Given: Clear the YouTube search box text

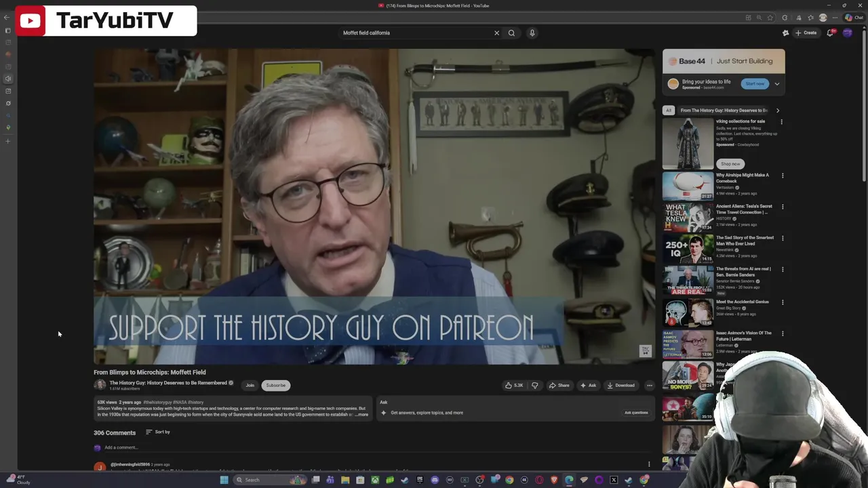Looking at the screenshot, I should (496, 33).
